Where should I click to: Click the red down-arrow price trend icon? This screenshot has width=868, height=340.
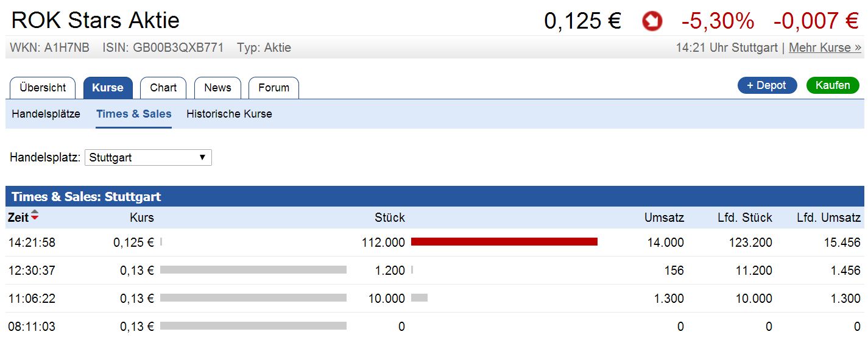652,22
